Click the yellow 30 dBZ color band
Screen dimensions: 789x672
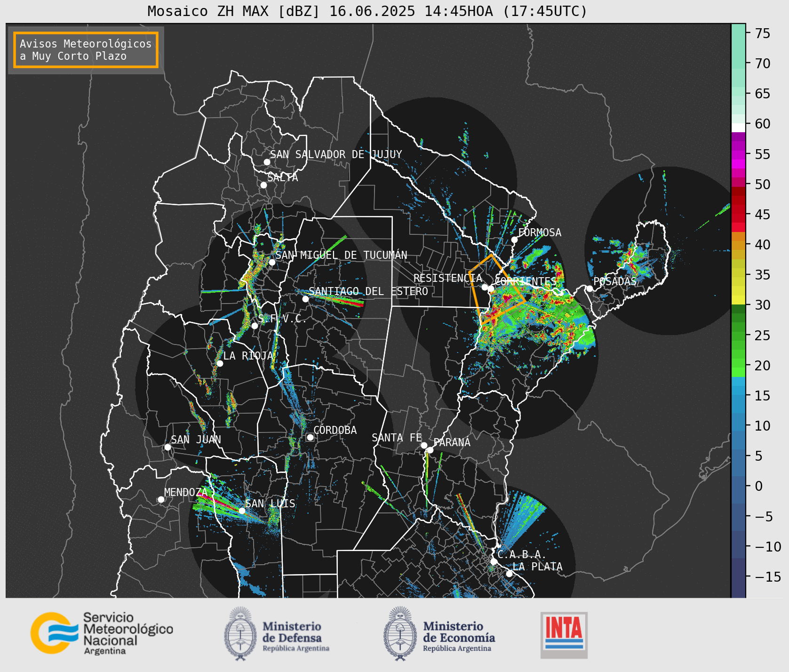[x=738, y=300]
